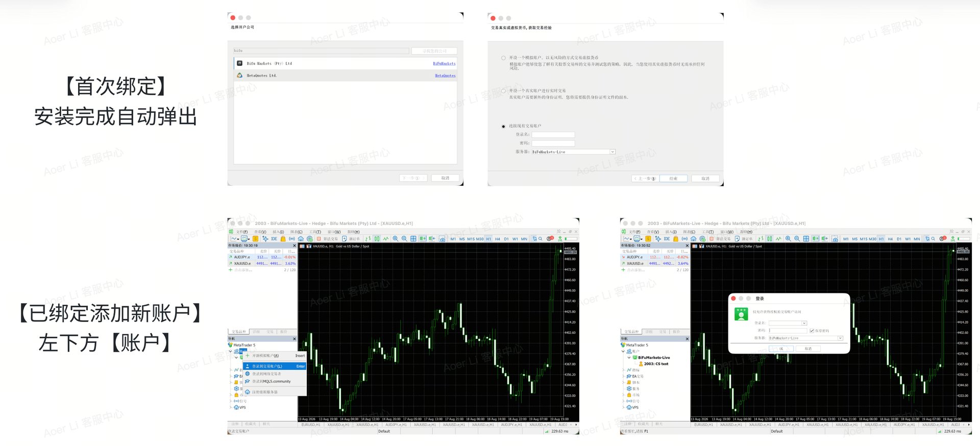Open the MetaQuotes link in broker list
The width and height of the screenshot is (980, 446).
pyautogui.click(x=445, y=76)
